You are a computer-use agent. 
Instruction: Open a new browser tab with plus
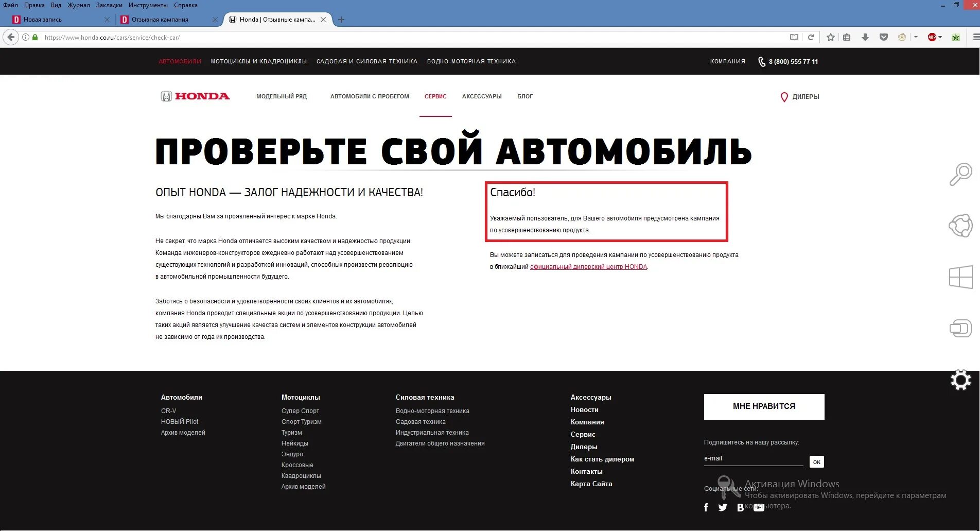click(x=341, y=20)
